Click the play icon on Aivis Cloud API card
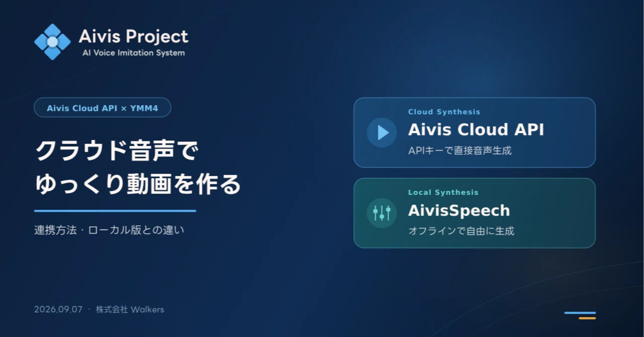This screenshot has height=337, width=644. 382,132
